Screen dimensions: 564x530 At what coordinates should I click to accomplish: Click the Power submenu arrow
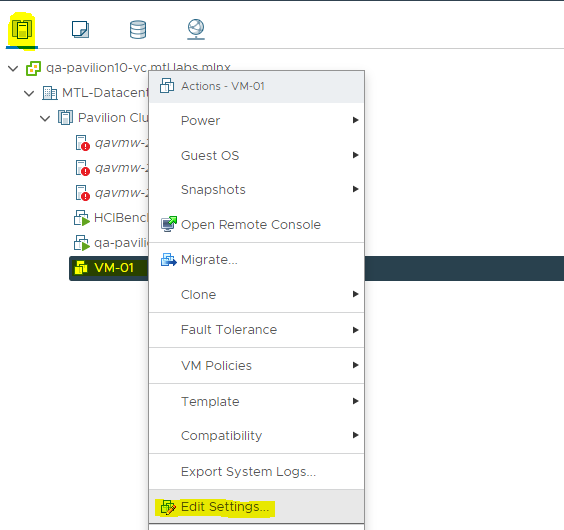click(355, 120)
